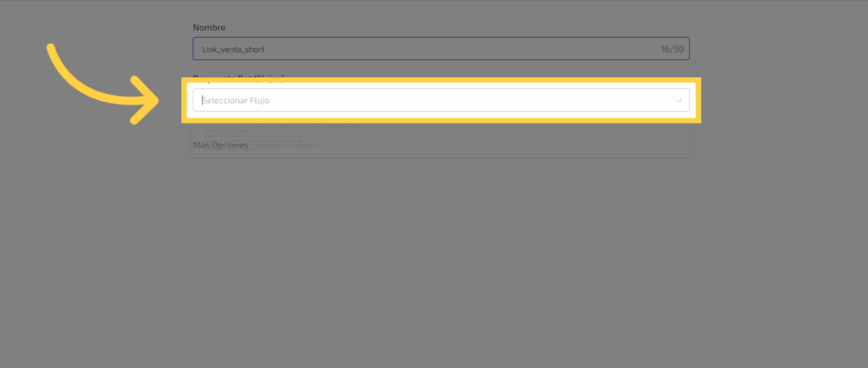868x368 pixels.
Task: Click the 16/50 character counter
Action: (x=671, y=49)
